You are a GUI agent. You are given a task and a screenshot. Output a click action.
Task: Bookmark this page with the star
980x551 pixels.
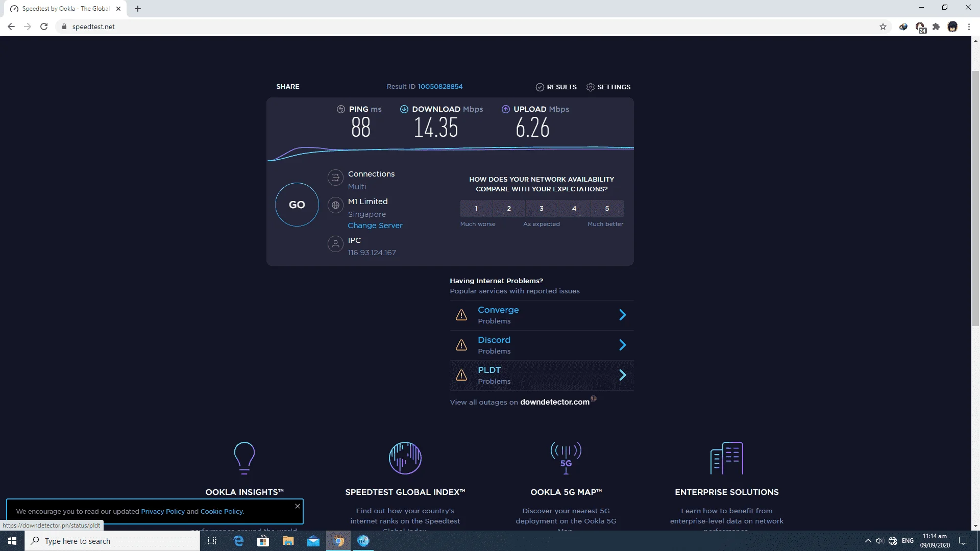point(883,27)
